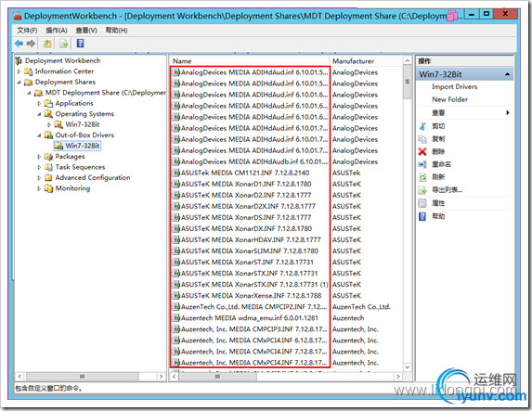Click the Export List toolbar icon
The width and height of the screenshot is (532, 411).
(64, 44)
